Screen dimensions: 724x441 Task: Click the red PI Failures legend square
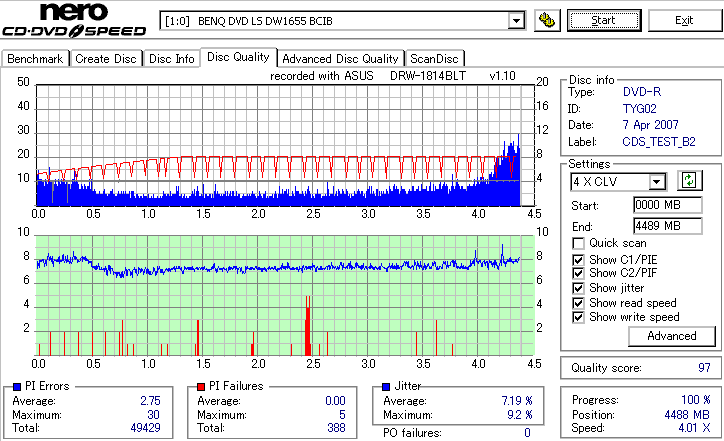click(201, 387)
